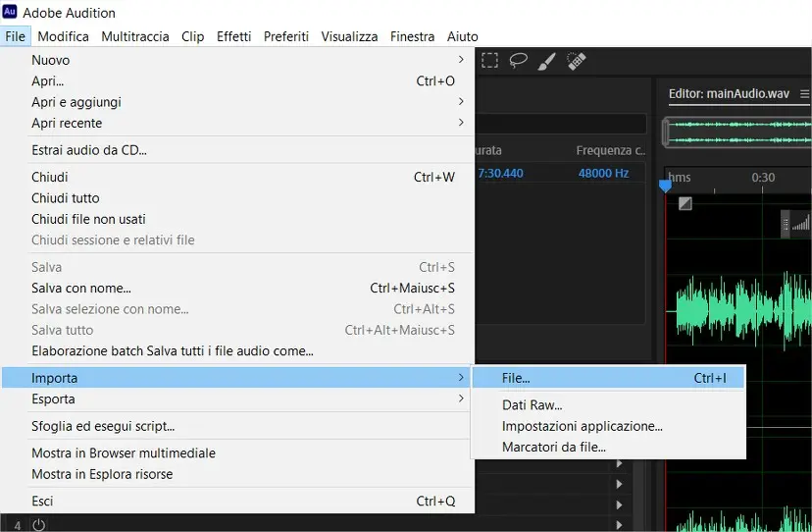Open the Visualizza menu
The image size is (812, 532).
[349, 36]
